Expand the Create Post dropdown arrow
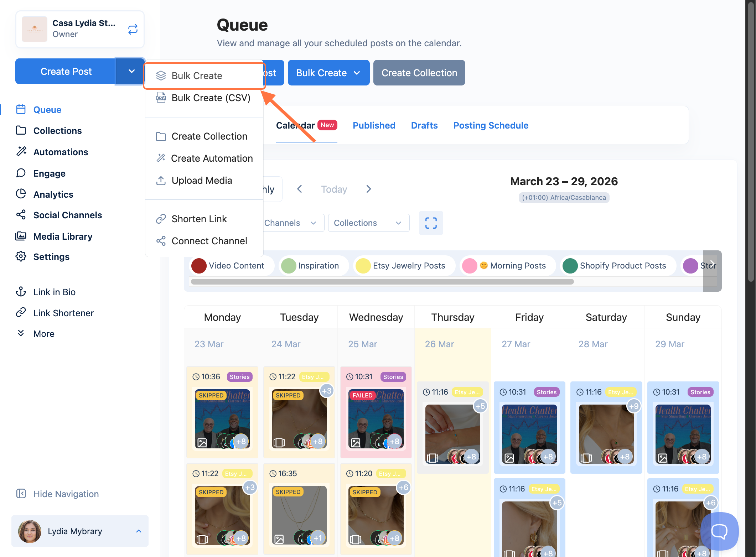 point(131,71)
